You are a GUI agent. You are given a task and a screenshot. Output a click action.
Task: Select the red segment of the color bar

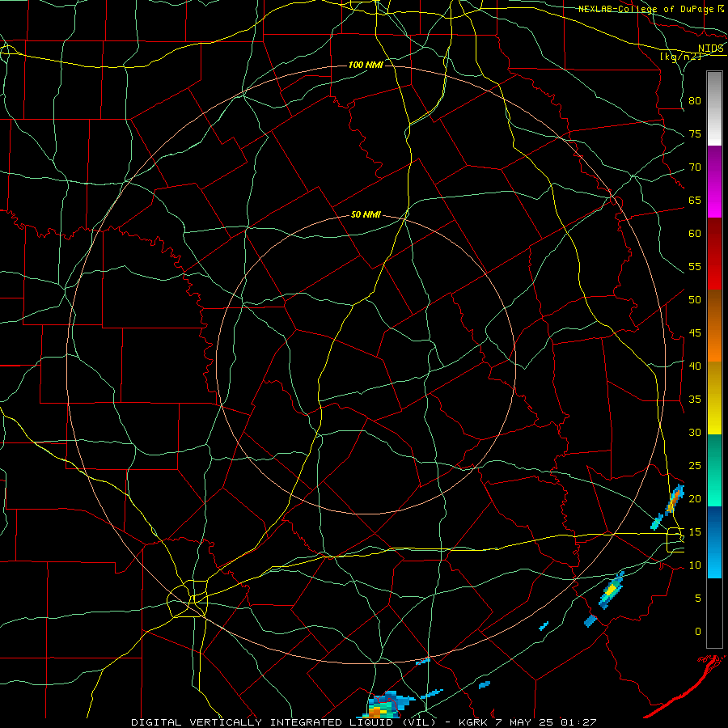714,254
